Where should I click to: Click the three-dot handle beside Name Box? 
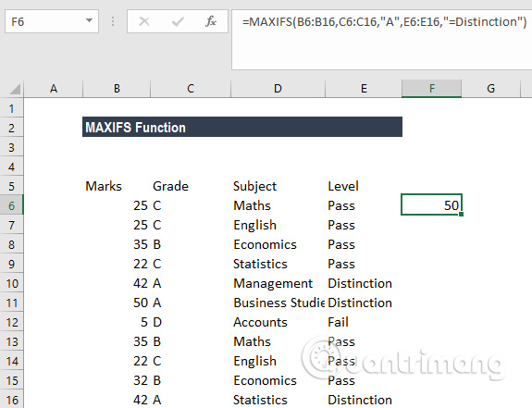point(113,21)
